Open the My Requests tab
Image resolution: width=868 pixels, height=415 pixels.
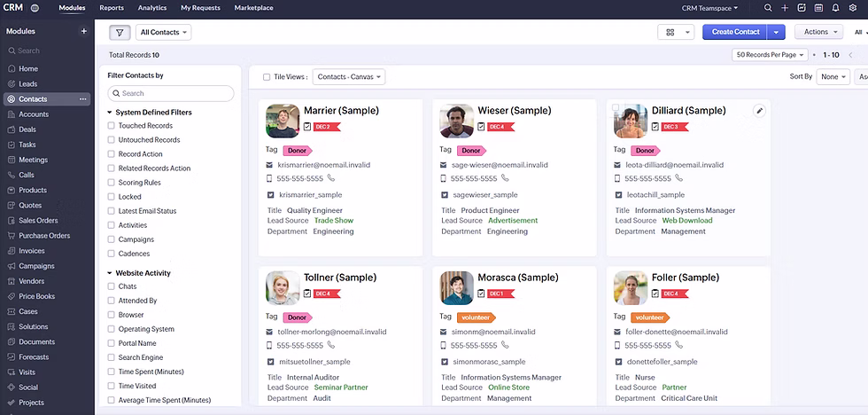click(x=200, y=8)
